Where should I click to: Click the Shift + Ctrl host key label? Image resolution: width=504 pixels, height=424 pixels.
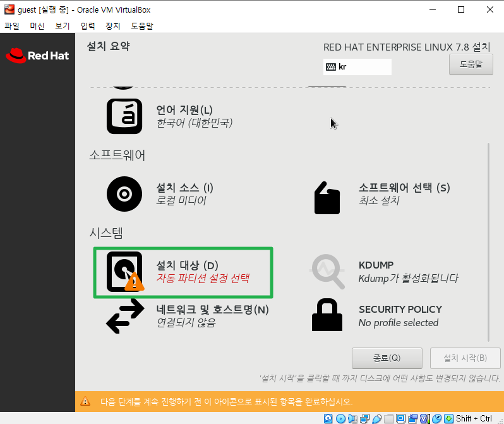click(x=474, y=418)
